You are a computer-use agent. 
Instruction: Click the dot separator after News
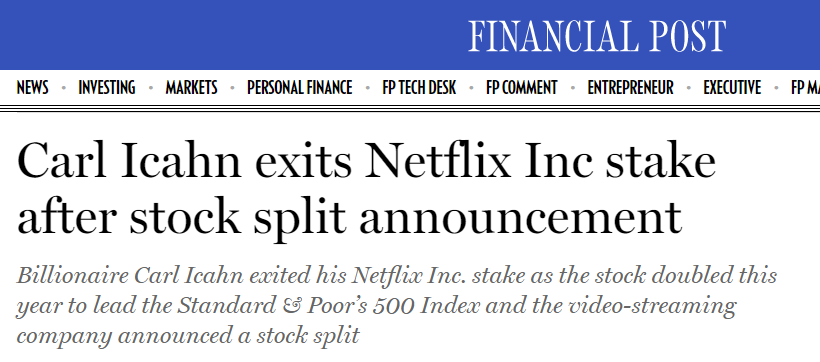pos(63,88)
